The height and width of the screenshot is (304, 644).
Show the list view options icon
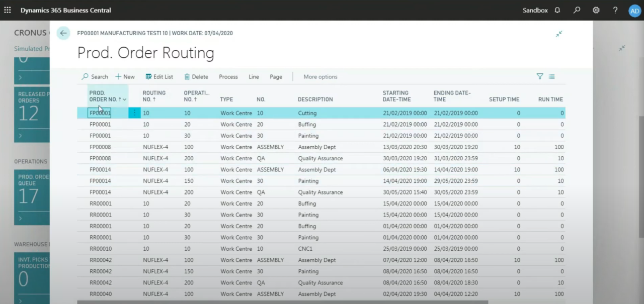(552, 76)
